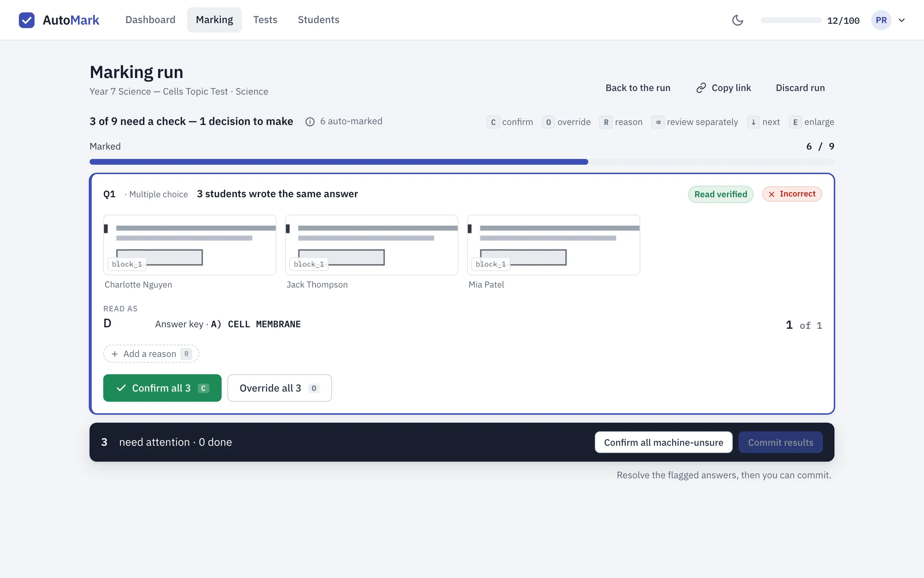Select the Marking tab

(214, 20)
